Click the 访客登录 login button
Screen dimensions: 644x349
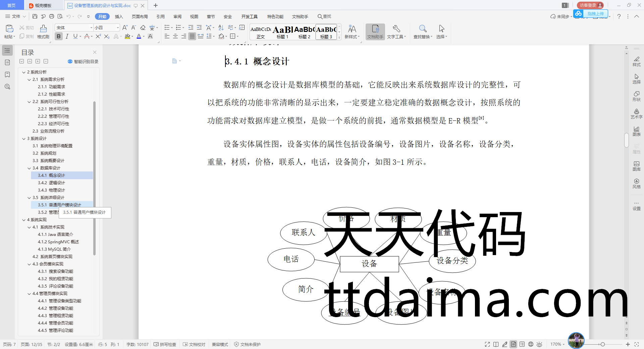click(590, 5)
